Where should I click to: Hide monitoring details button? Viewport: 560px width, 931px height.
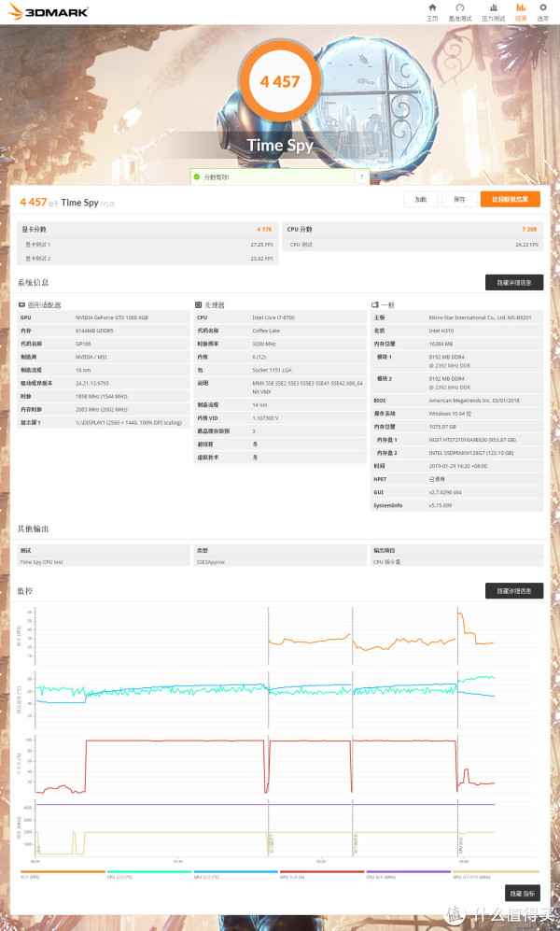(513, 591)
